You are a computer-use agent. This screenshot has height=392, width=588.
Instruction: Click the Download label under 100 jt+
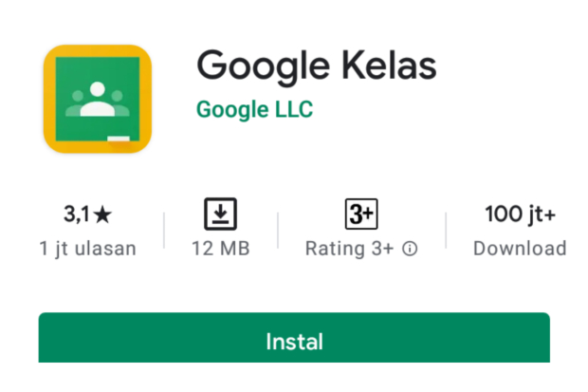click(520, 249)
